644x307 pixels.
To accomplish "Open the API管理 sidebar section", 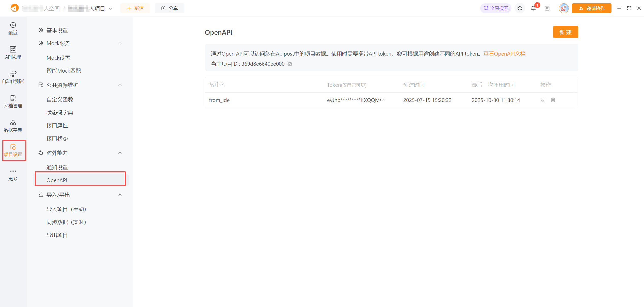I will (13, 53).
